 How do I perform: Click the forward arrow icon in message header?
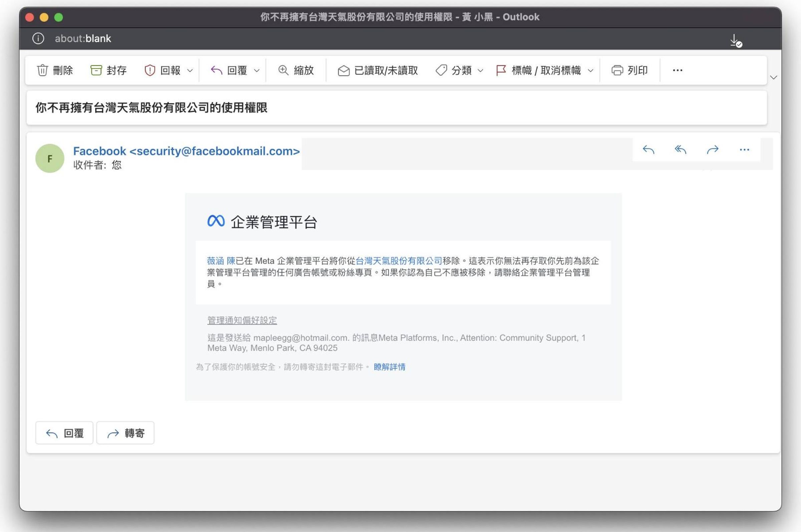click(x=713, y=150)
